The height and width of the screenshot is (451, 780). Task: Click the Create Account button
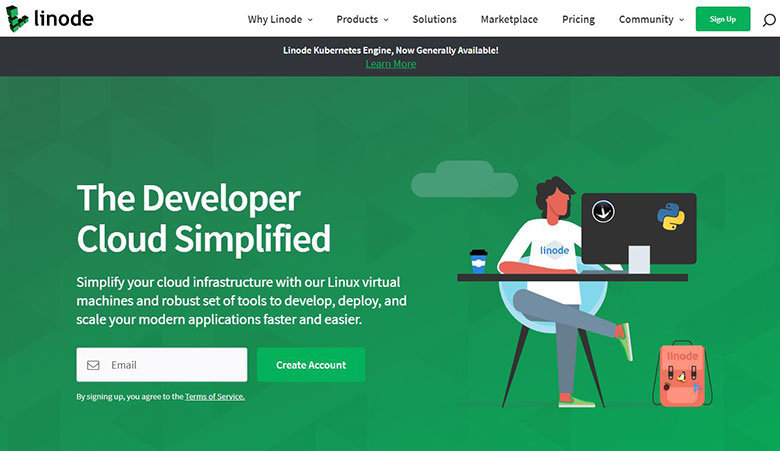(311, 365)
